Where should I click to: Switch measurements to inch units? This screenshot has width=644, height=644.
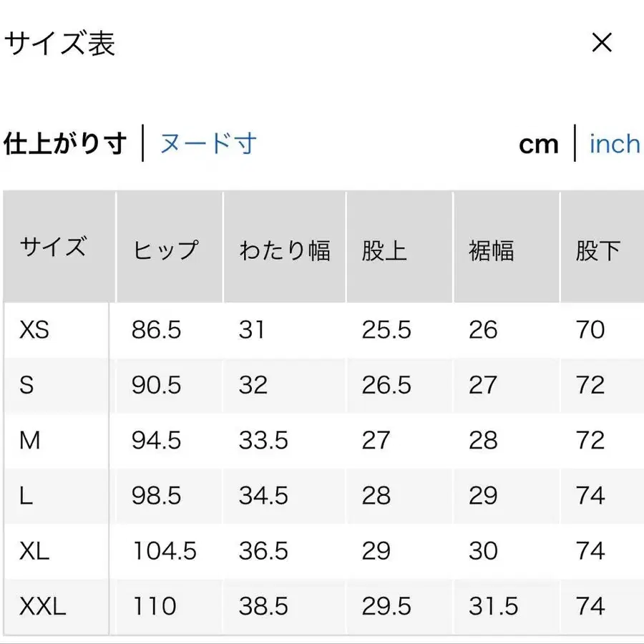tap(614, 145)
